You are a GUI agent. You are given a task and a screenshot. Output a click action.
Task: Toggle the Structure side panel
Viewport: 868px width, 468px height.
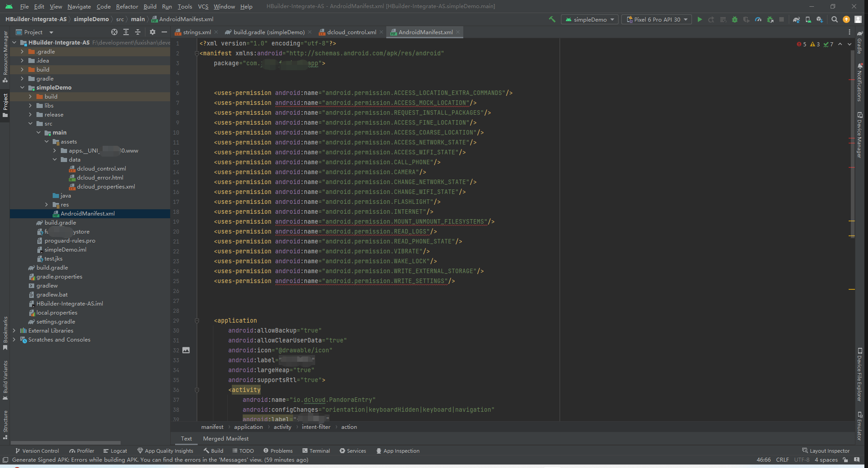coord(5,425)
